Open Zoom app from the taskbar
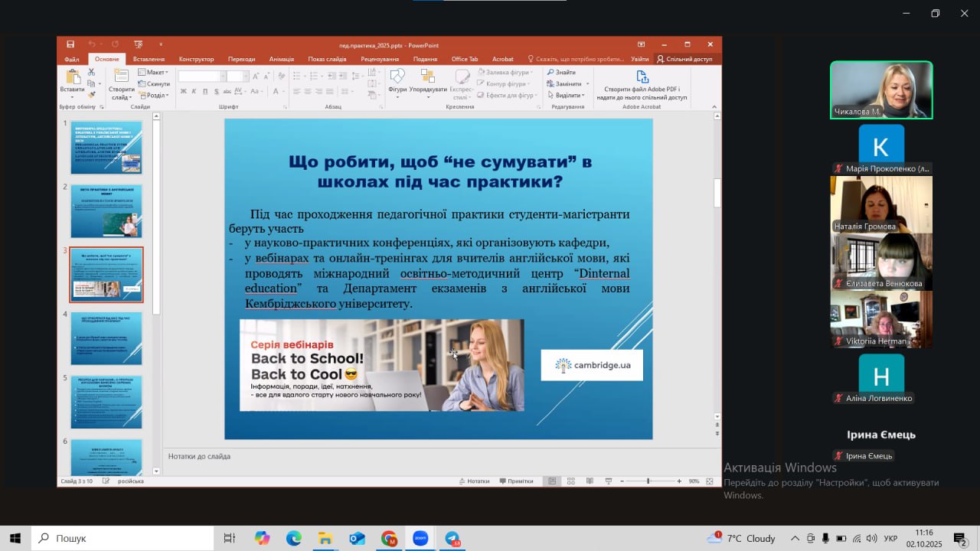980x551 pixels. tap(420, 538)
